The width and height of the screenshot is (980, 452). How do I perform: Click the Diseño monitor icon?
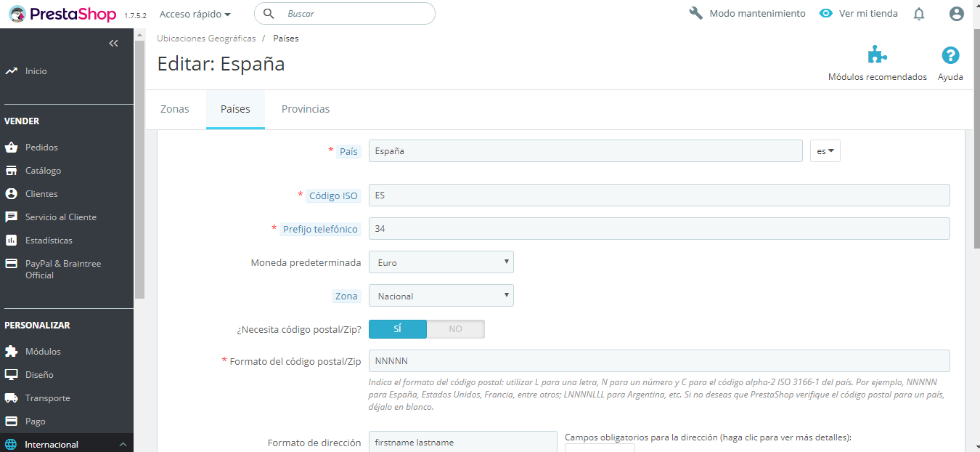point(11,375)
